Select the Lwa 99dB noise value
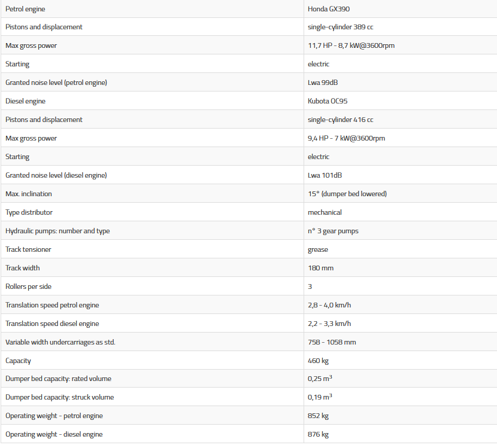497x448 pixels. coord(323,83)
